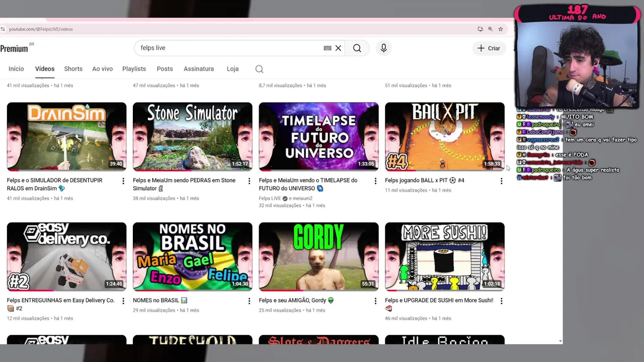Viewport: 644px width, 362px height.
Task: Open more options for Stone Simulator video
Action: tap(249, 181)
